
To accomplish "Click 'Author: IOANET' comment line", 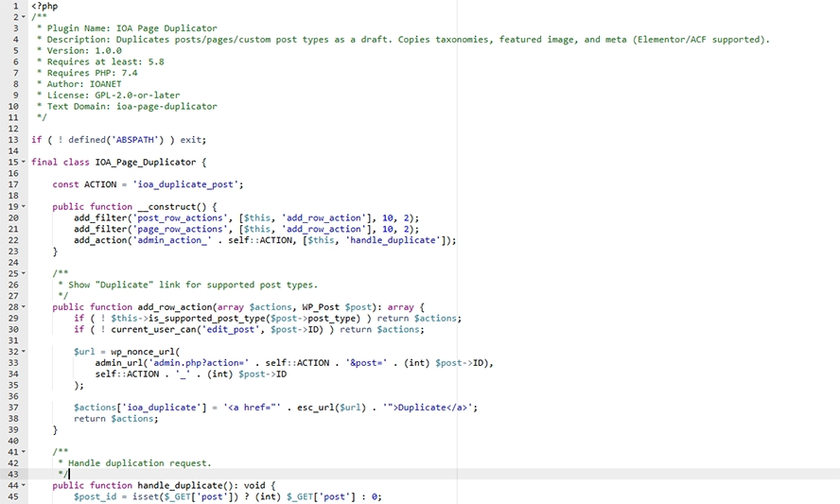I will (x=84, y=84).
